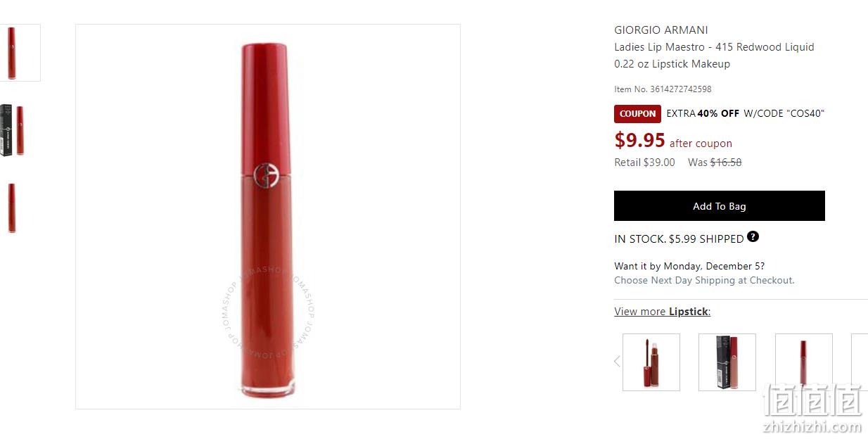Open the GIORGIO ARMANI brand link

[x=661, y=30]
